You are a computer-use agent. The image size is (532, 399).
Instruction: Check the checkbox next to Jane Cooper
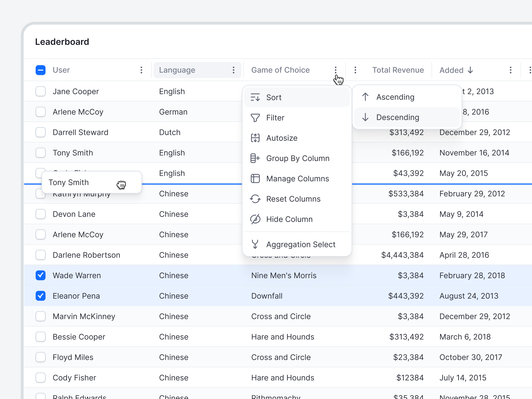[x=41, y=91]
